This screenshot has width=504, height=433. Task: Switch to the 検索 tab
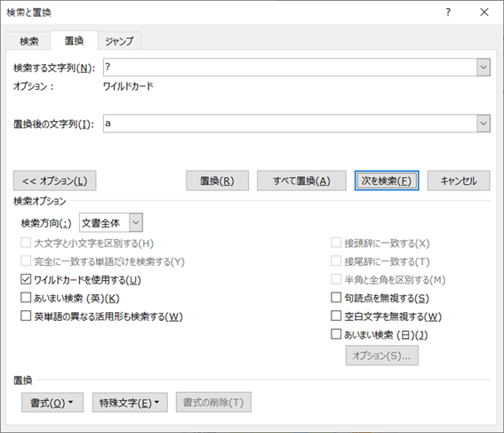(29, 41)
